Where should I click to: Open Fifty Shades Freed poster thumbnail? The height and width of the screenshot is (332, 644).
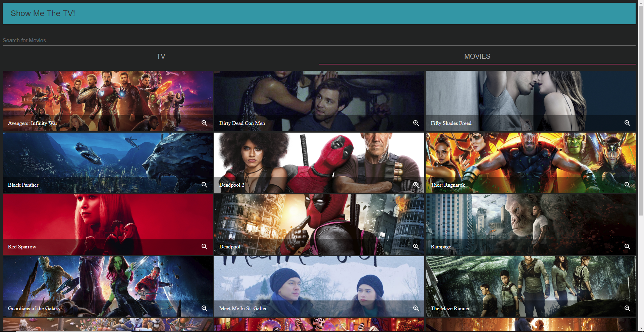pos(531,101)
